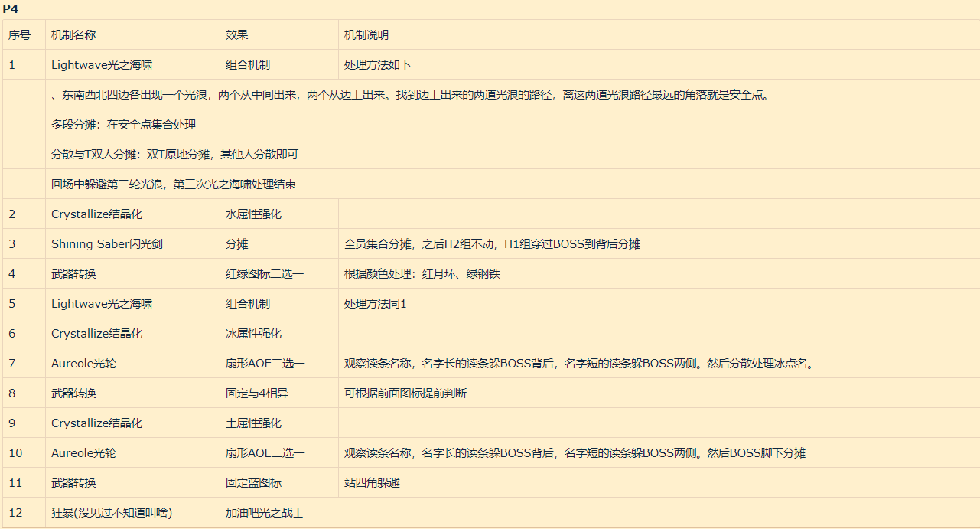Click Crystallize结晶化 in row 9
980x529 pixels.
coord(96,423)
